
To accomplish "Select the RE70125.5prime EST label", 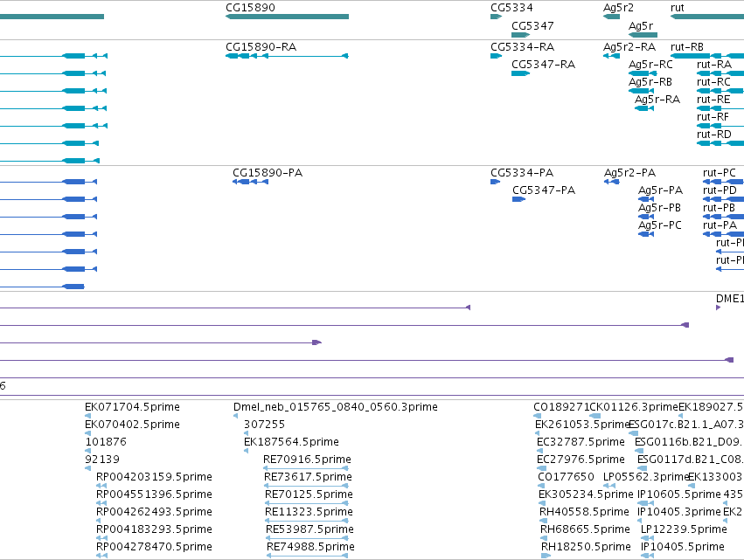I will [309, 494].
